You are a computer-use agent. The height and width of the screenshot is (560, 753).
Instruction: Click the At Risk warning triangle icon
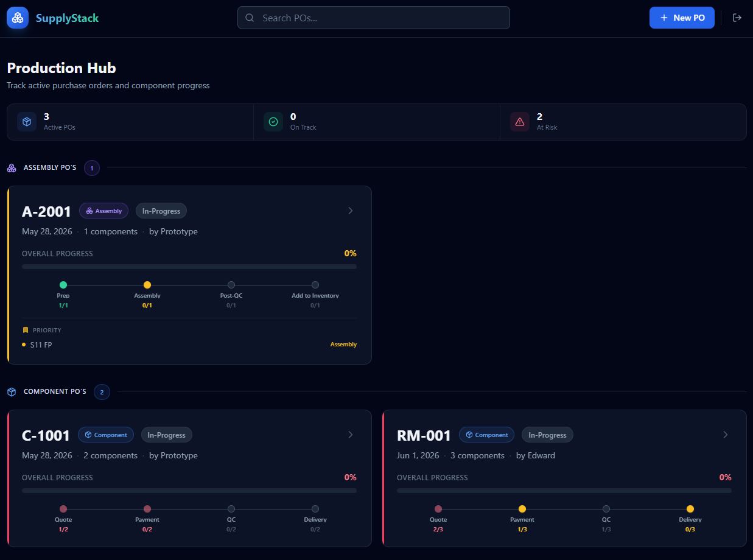tap(520, 122)
